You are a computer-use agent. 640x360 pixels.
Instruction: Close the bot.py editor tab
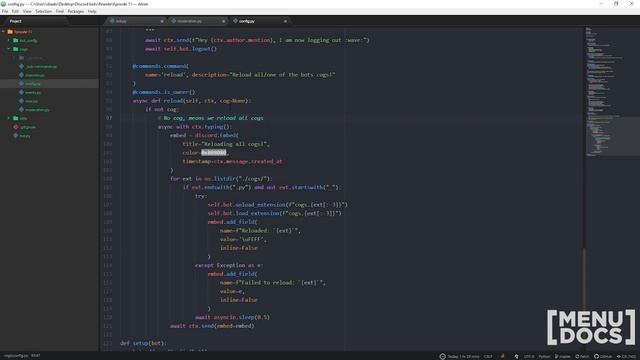click(x=162, y=21)
